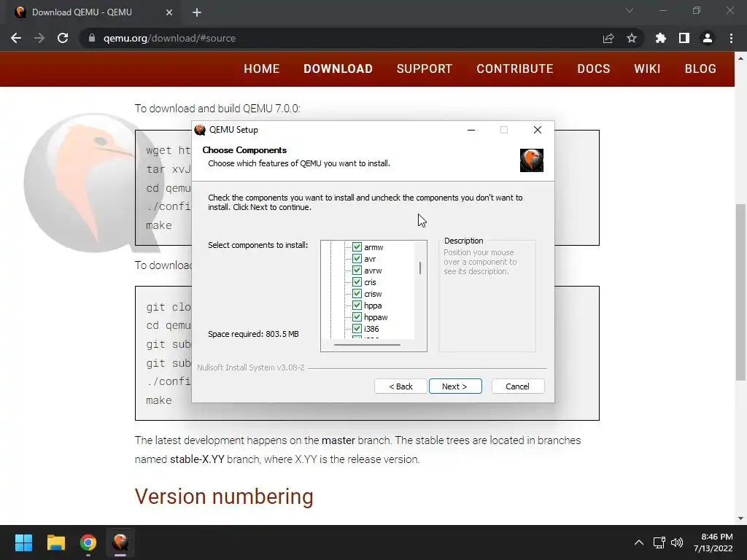Screen dimensions: 747x560
Task: Toggle Chrome side panel icon
Action: coord(684,38)
